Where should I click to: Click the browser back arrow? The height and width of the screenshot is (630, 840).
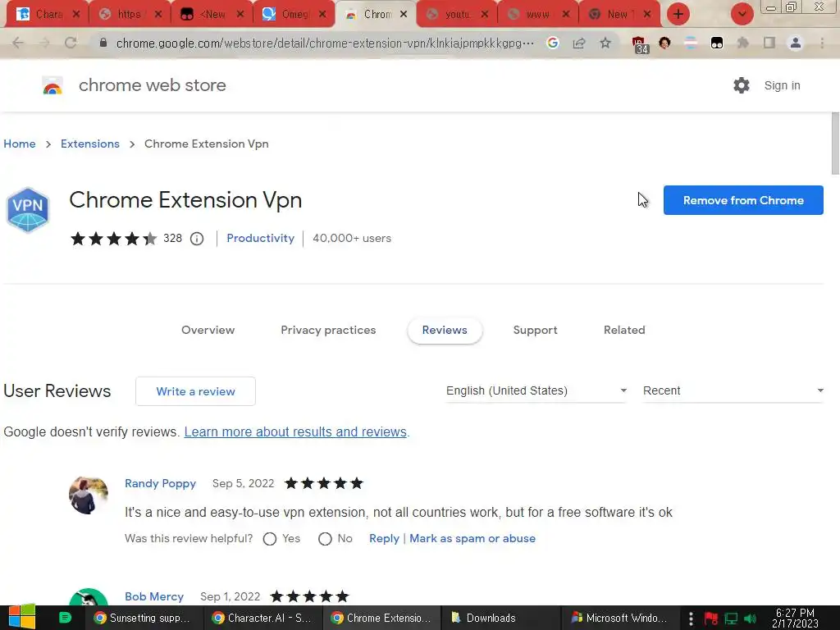(18, 43)
